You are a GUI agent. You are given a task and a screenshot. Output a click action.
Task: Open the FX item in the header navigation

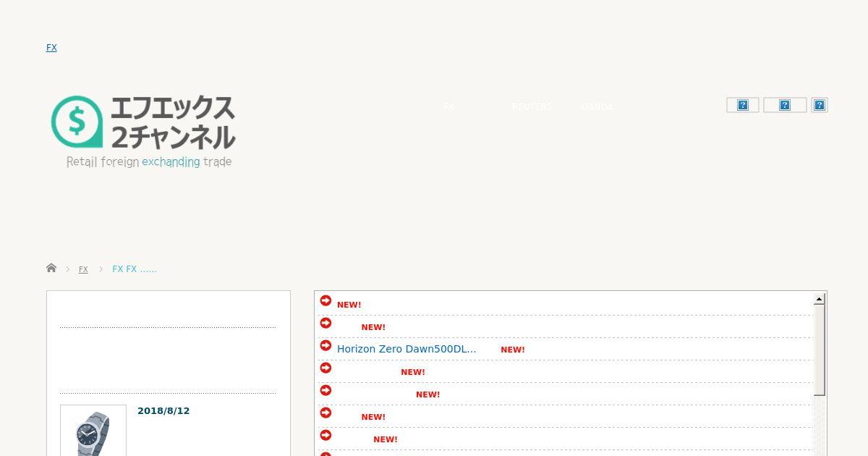click(x=448, y=107)
